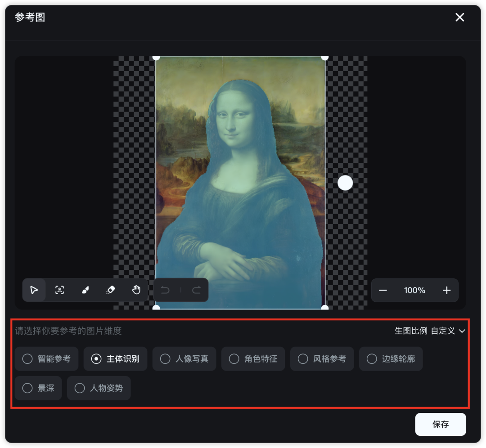Undo the last edit

pyautogui.click(x=165, y=290)
